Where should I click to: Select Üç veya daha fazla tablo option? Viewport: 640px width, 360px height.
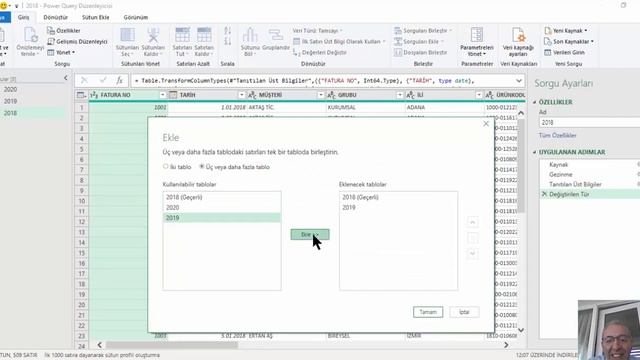tap(234, 167)
